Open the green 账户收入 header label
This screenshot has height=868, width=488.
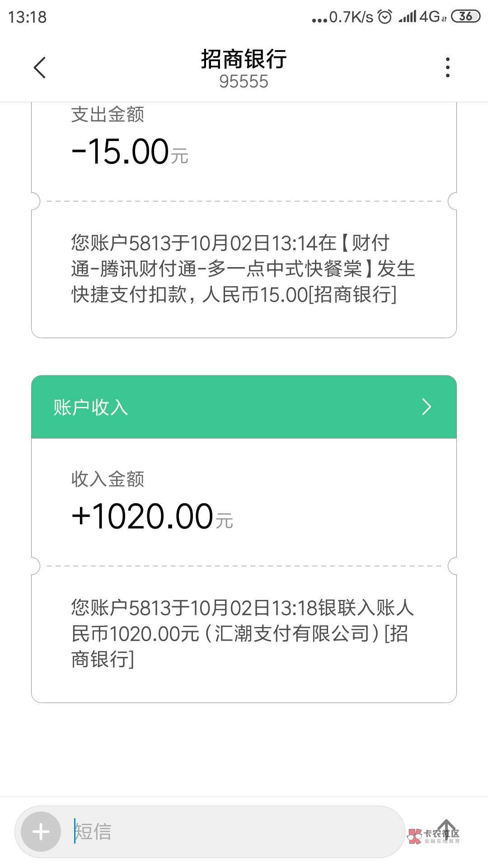point(91,407)
